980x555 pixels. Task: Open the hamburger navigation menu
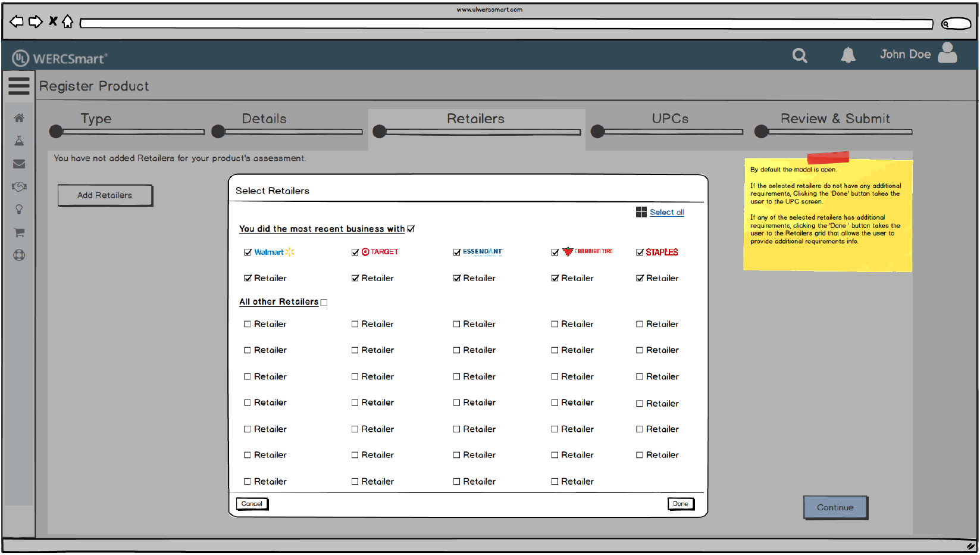[19, 86]
